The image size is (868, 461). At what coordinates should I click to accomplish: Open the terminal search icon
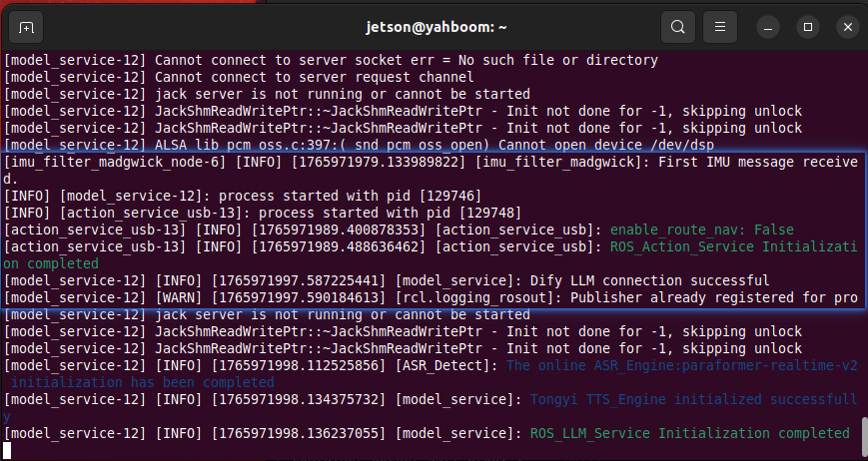coord(677,27)
